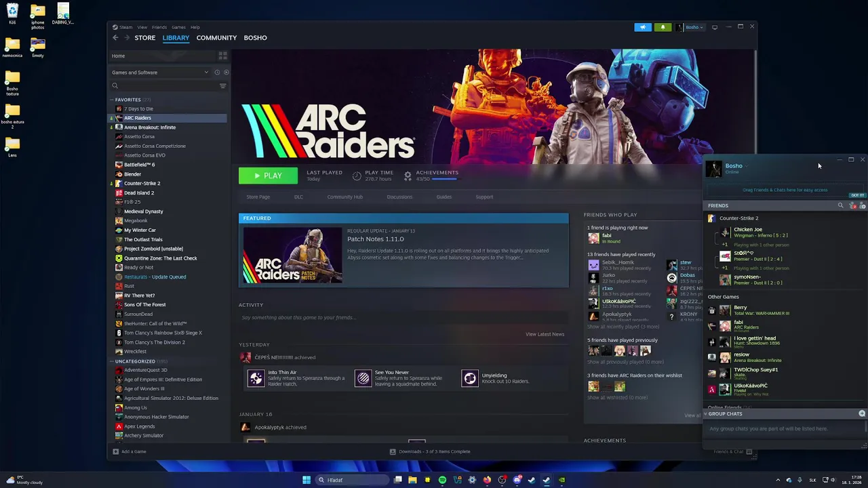The height and width of the screenshot is (488, 868).
Task: Go to the COMMUNITY tab
Action: 216,38
